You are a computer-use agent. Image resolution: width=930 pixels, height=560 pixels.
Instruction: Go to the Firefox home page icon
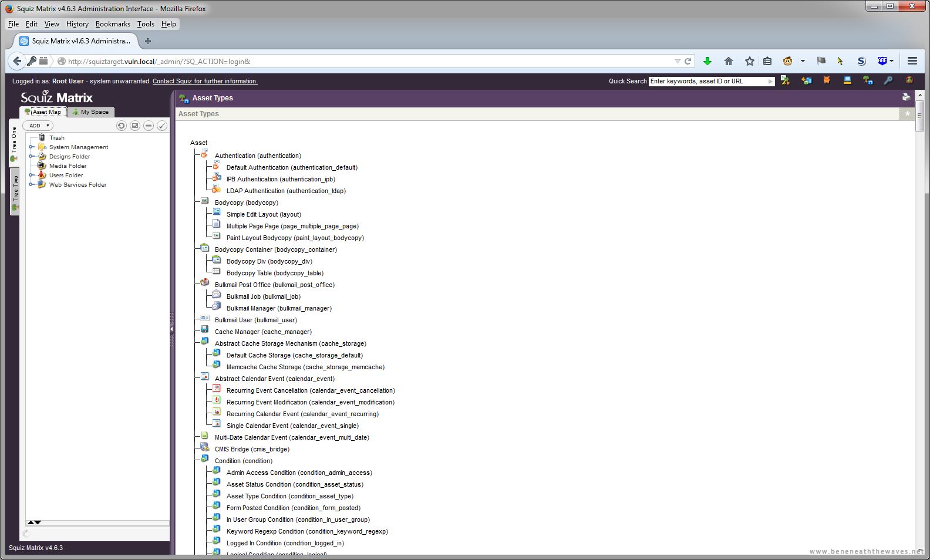[729, 61]
